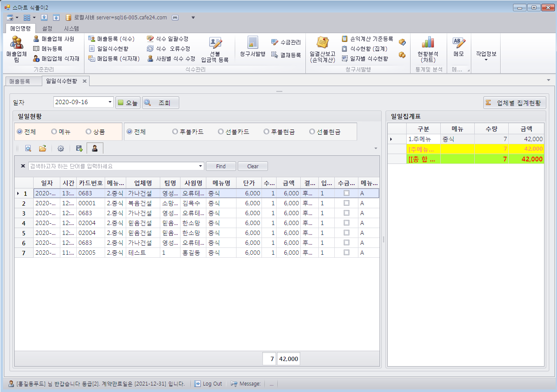Open 매출업체 팀 in the ribbon
The height and width of the screenshot is (392, 557).
(x=17, y=50)
